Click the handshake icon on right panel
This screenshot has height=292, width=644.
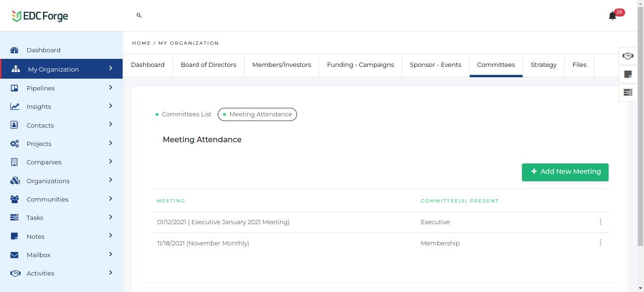click(628, 56)
